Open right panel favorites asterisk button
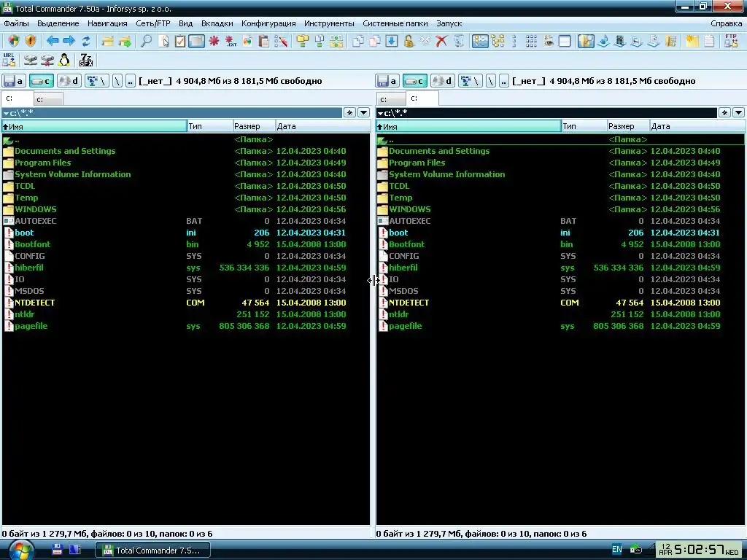Image resolution: width=747 pixels, height=560 pixels. (x=724, y=112)
